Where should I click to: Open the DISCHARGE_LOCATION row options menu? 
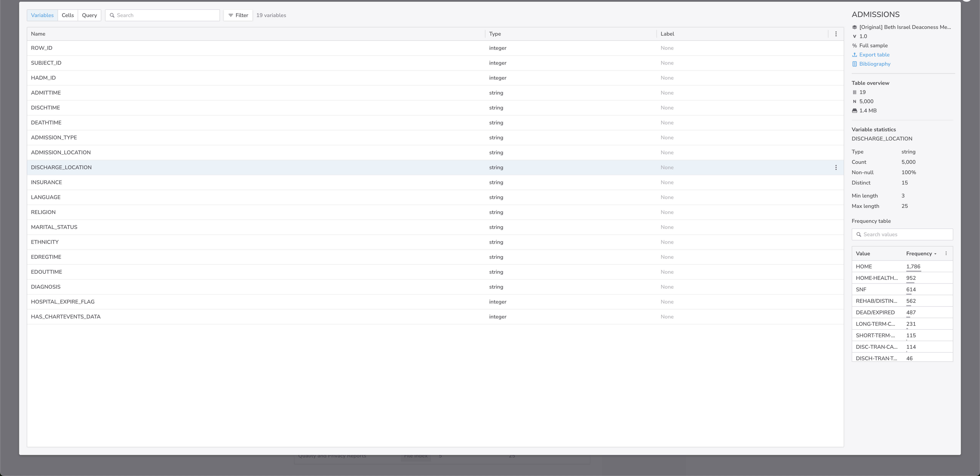pyautogui.click(x=836, y=167)
